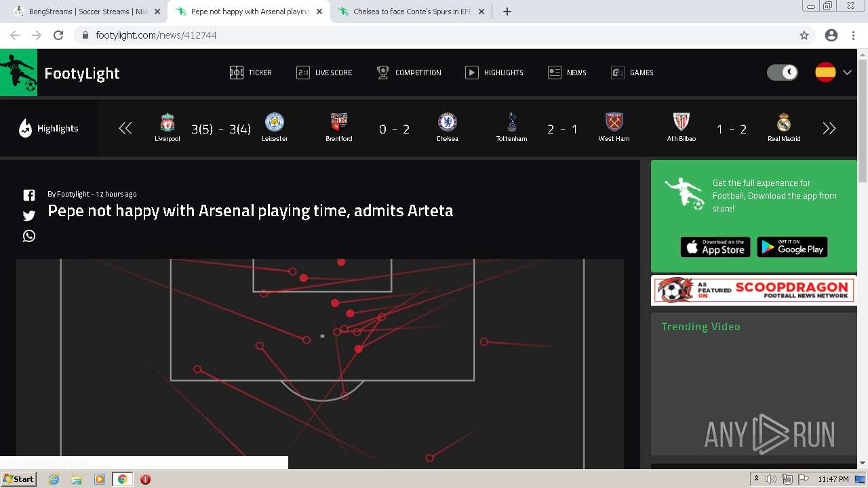Click the Brentford club crest
The width and height of the screenshot is (868, 488).
pos(339,122)
